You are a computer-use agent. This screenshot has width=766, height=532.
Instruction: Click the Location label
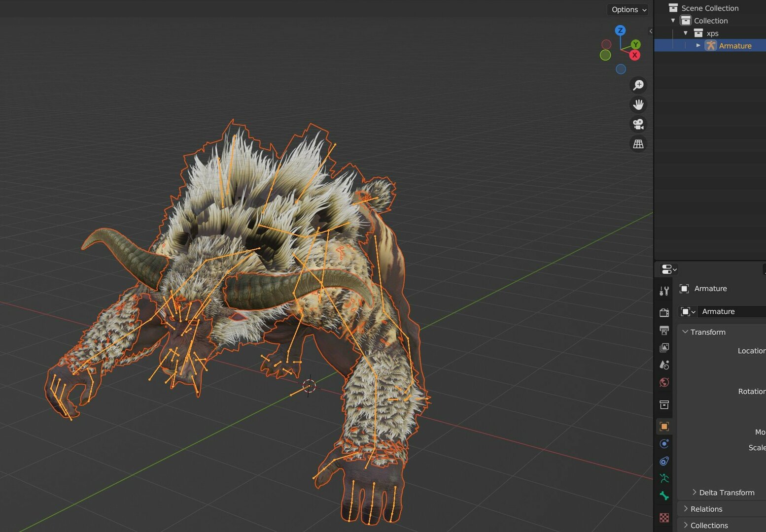pyautogui.click(x=752, y=351)
